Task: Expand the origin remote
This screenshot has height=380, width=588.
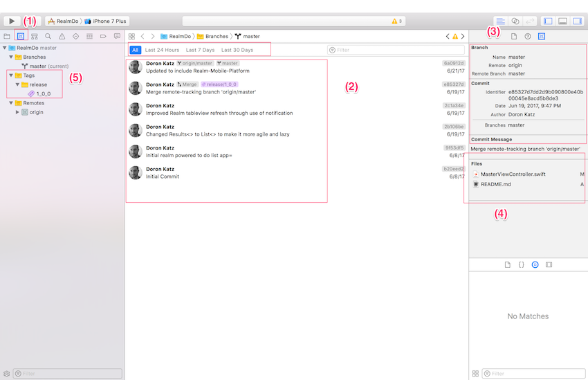Action: [17, 112]
